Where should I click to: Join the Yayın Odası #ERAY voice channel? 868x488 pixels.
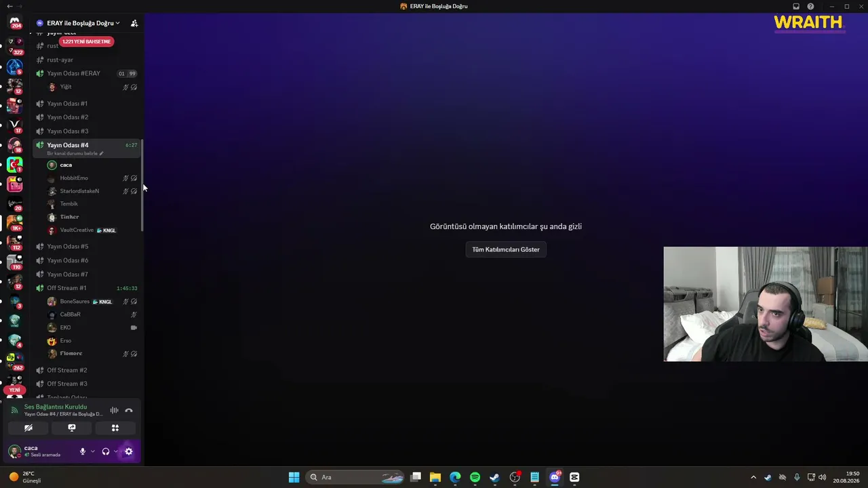point(87,73)
